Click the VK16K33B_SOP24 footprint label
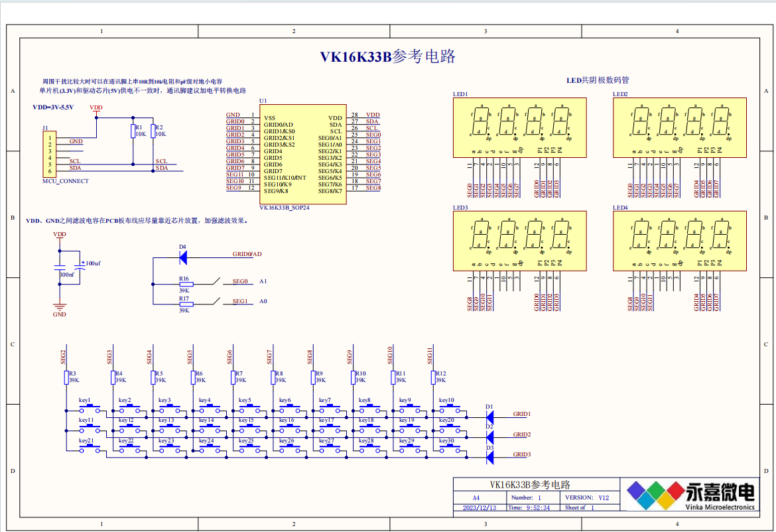 284,208
